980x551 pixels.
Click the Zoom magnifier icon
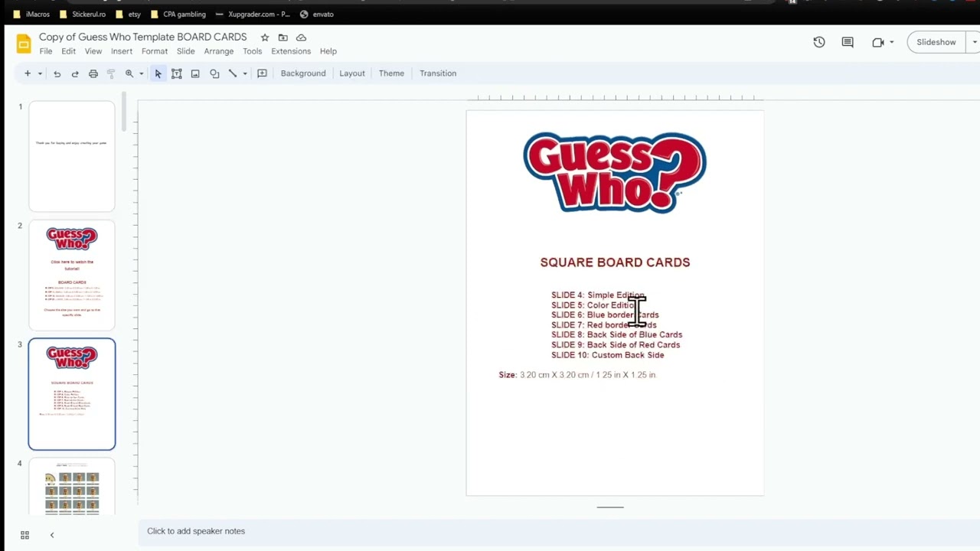point(129,73)
